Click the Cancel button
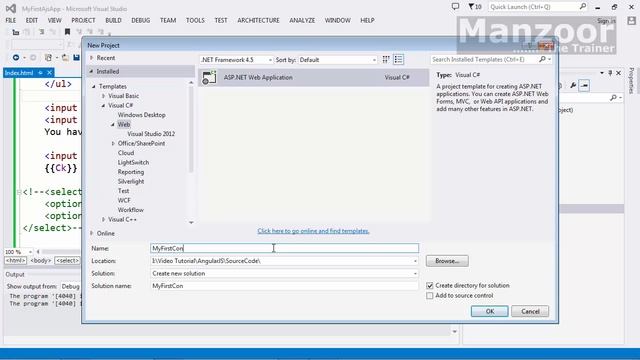 530,311
